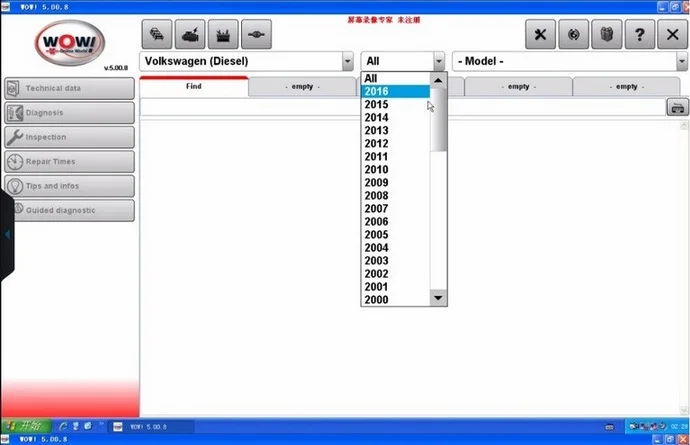690x445 pixels.
Task: Open the Technical data section
Action: (70, 88)
